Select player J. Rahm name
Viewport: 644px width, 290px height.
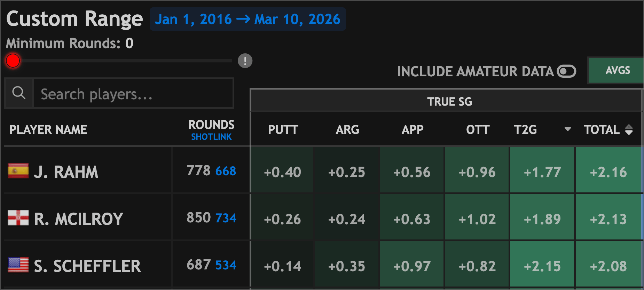(66, 172)
